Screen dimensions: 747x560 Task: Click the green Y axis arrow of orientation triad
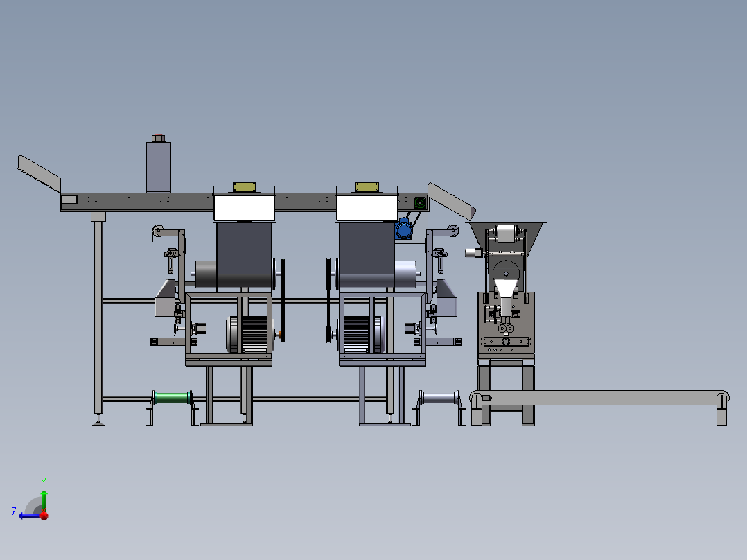point(44,500)
